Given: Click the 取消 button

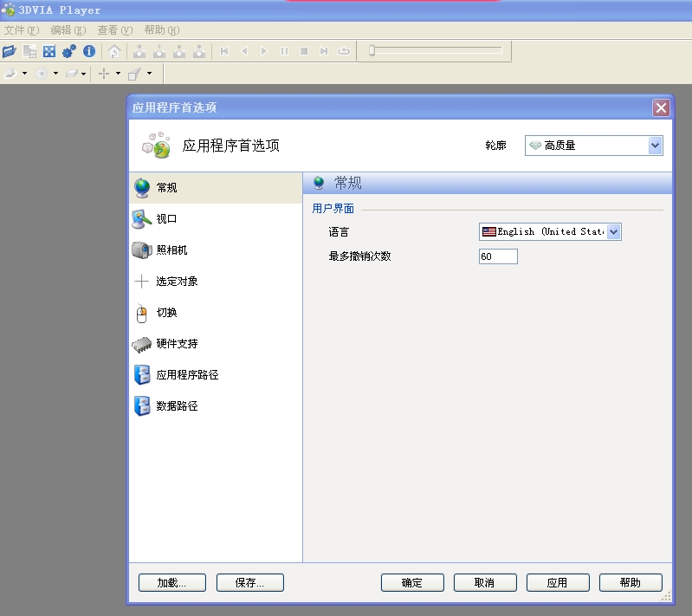Looking at the screenshot, I should tap(485, 582).
